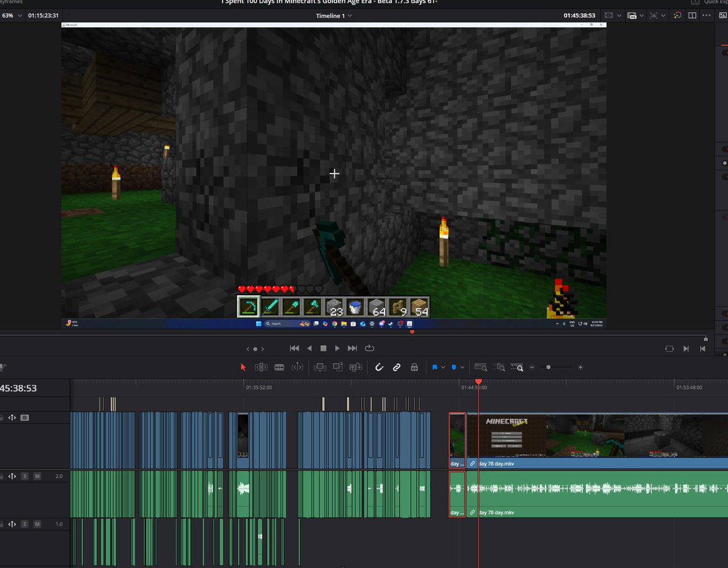Screen dimensions: 728x568
Task: Switch to dual viewer layout icon
Action: (692, 15)
